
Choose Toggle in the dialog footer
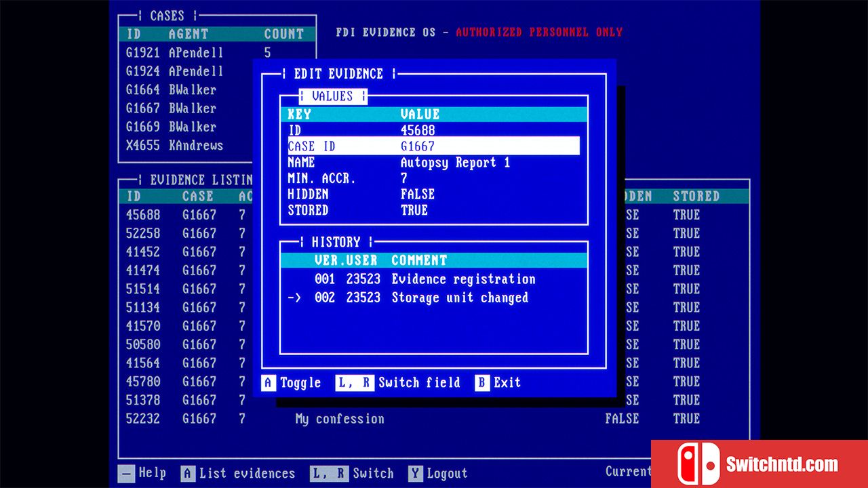pos(300,383)
